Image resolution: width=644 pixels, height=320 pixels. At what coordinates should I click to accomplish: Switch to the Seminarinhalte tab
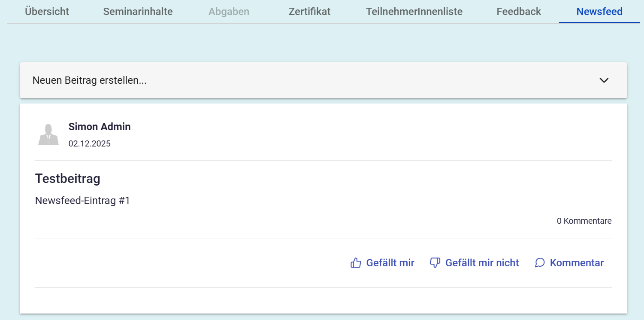point(138,12)
